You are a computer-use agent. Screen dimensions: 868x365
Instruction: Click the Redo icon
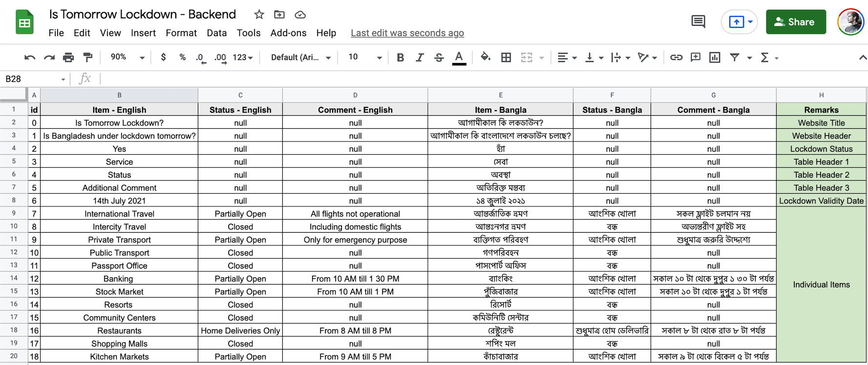click(49, 58)
